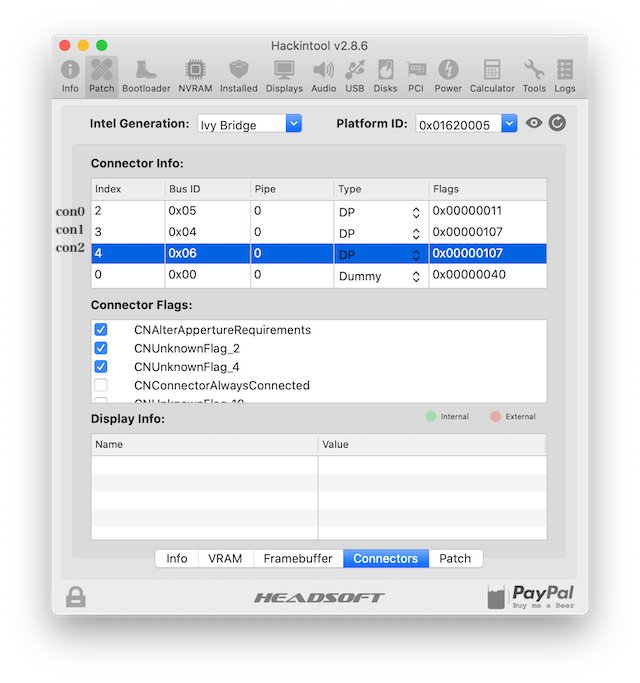Expand the Platform ID dropdown

point(509,124)
